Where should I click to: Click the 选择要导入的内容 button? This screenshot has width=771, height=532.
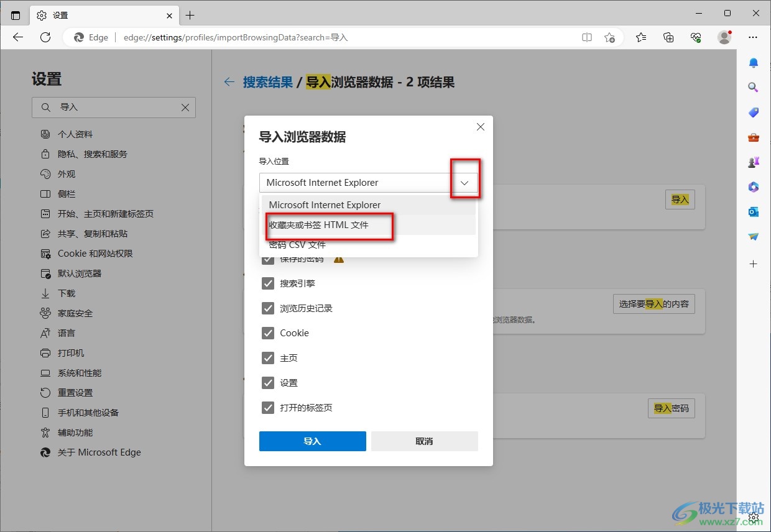coord(653,305)
